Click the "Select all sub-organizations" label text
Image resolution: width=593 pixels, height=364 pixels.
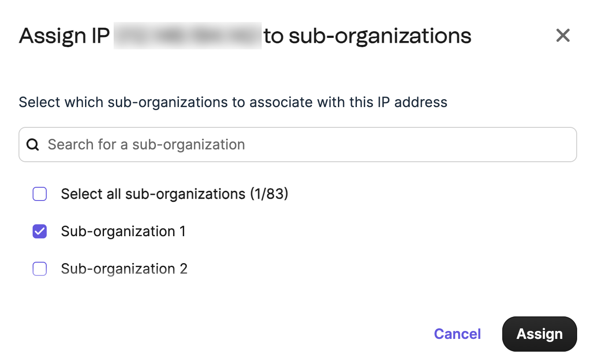153,194
